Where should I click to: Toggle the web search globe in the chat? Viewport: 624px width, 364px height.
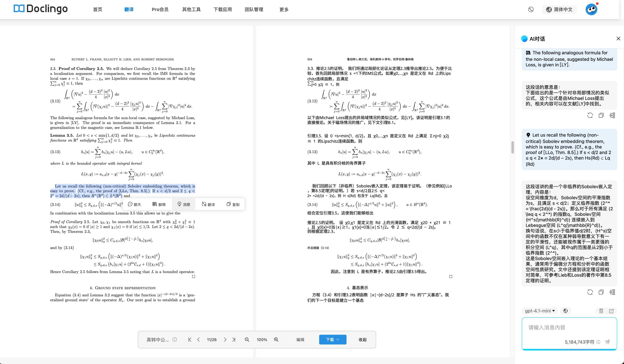click(565, 311)
